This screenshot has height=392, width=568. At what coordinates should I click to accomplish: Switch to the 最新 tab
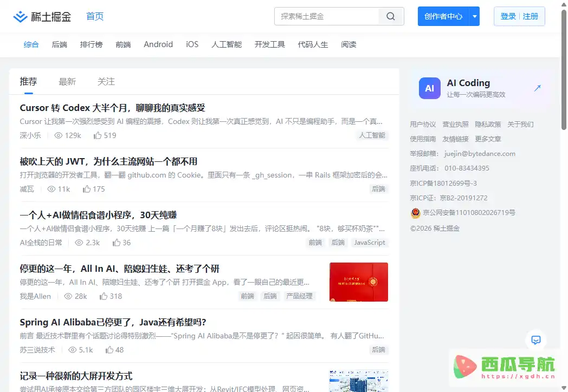[67, 82]
